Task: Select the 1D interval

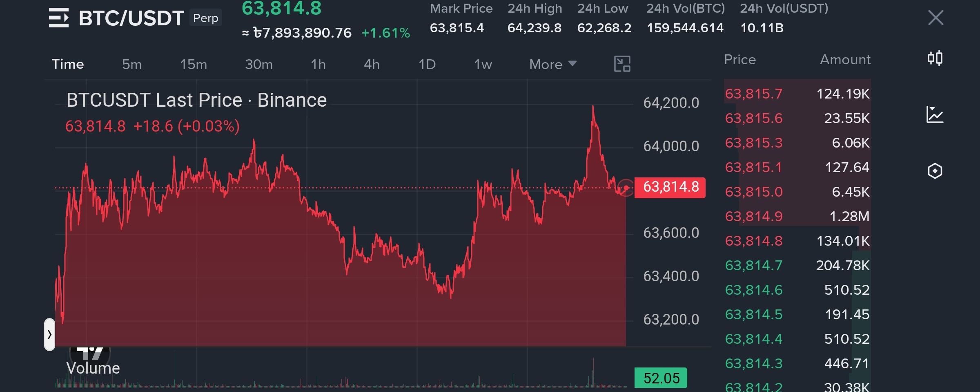Action: pyautogui.click(x=427, y=64)
